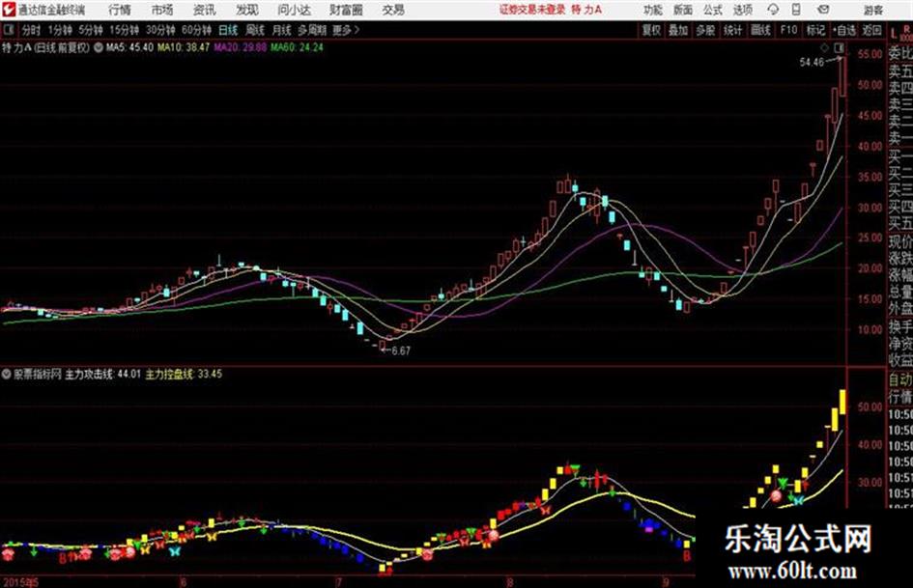
Task: Click the 画线 draw line button
Action: click(x=760, y=30)
